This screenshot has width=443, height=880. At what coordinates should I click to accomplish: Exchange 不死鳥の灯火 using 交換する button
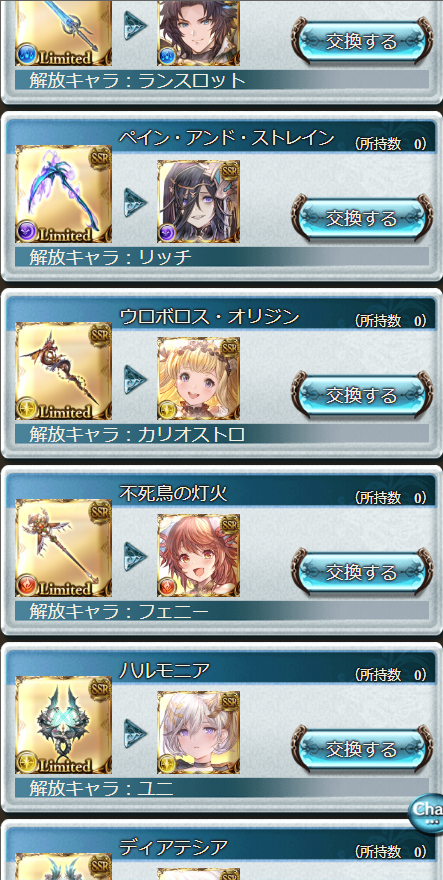[362, 571]
